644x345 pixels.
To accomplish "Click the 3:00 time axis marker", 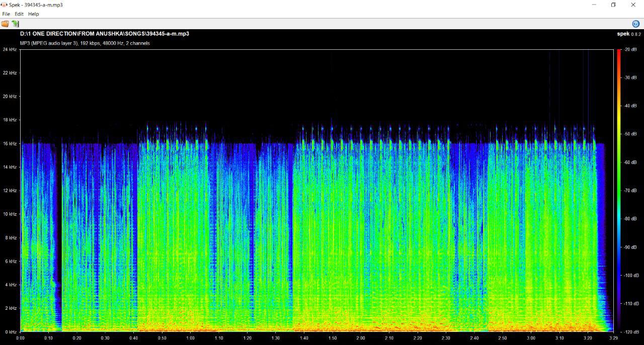I will click(531, 338).
